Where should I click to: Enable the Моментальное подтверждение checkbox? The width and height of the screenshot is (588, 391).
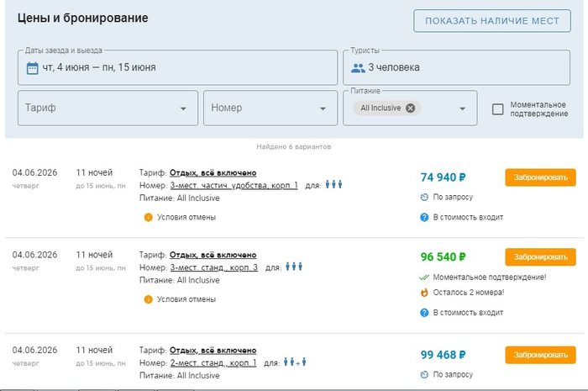click(x=498, y=108)
